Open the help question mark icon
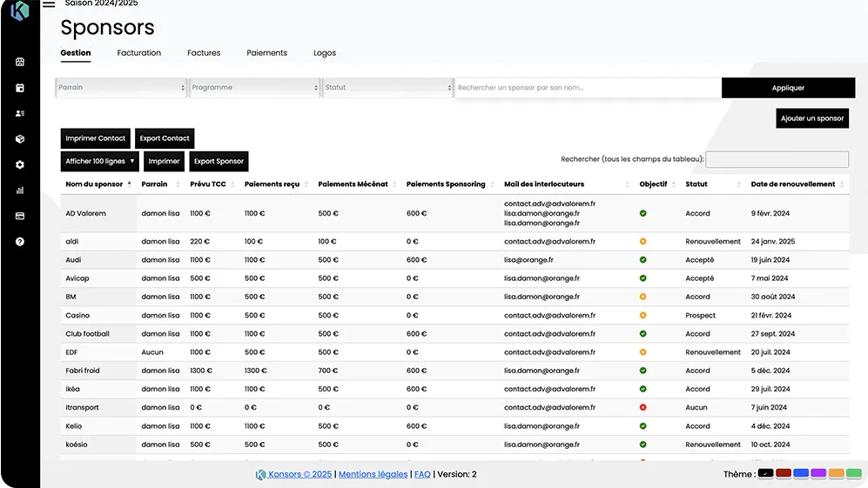The width and height of the screenshot is (868, 488). click(20, 242)
